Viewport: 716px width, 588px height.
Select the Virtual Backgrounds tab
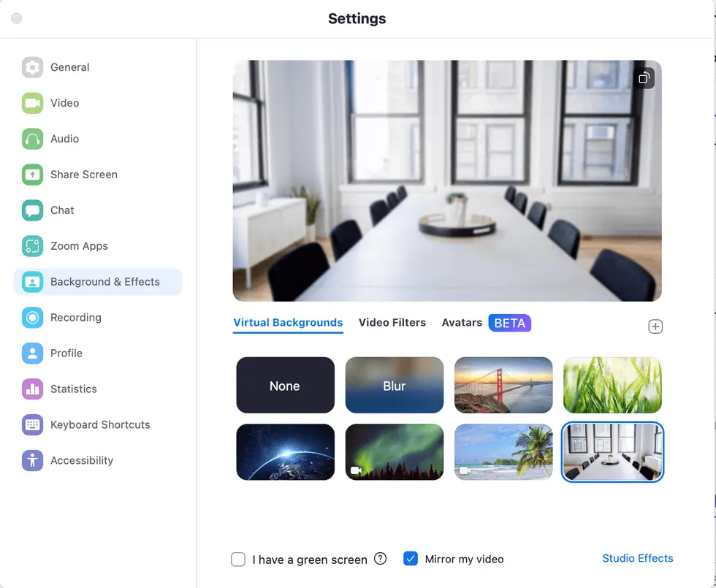coord(288,322)
